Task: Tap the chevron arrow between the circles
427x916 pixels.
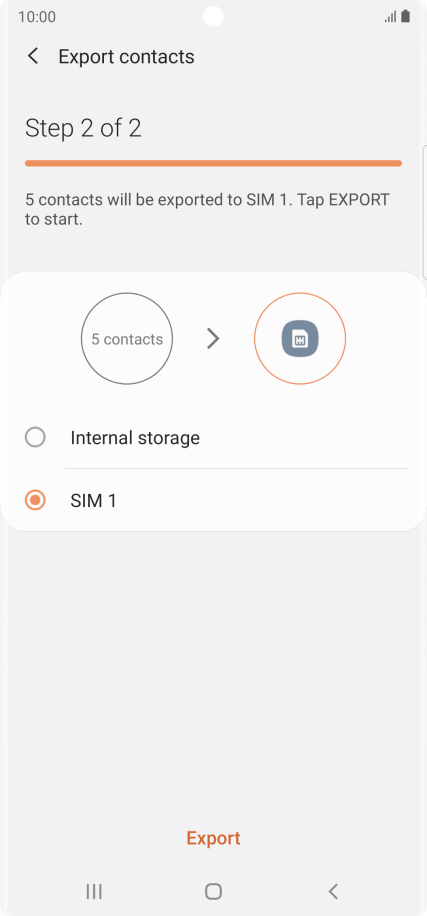Action: pos(213,338)
